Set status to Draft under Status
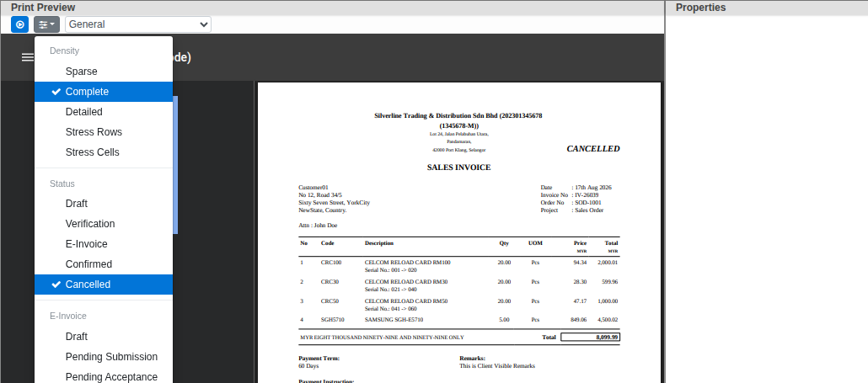The width and height of the screenshot is (868, 383). (x=104, y=204)
